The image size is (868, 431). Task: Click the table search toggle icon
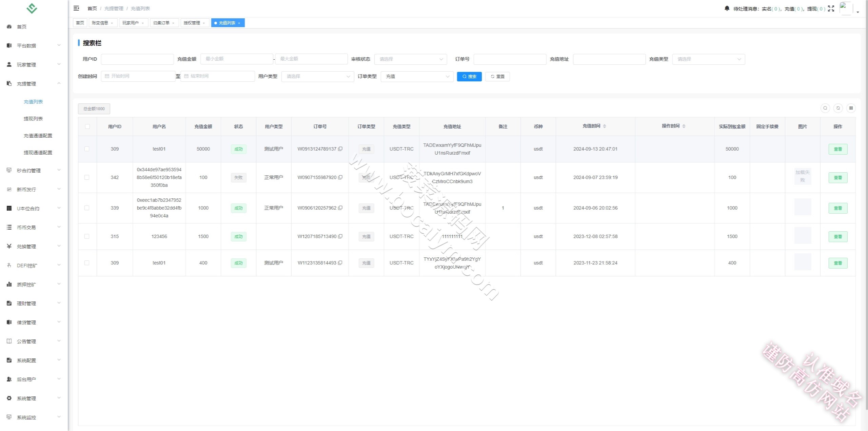pyautogui.click(x=825, y=108)
